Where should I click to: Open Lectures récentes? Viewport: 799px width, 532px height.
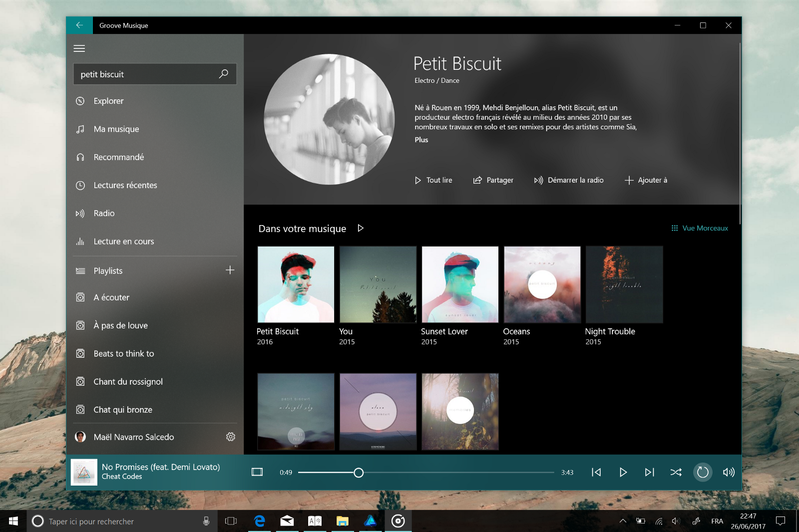pos(155,185)
